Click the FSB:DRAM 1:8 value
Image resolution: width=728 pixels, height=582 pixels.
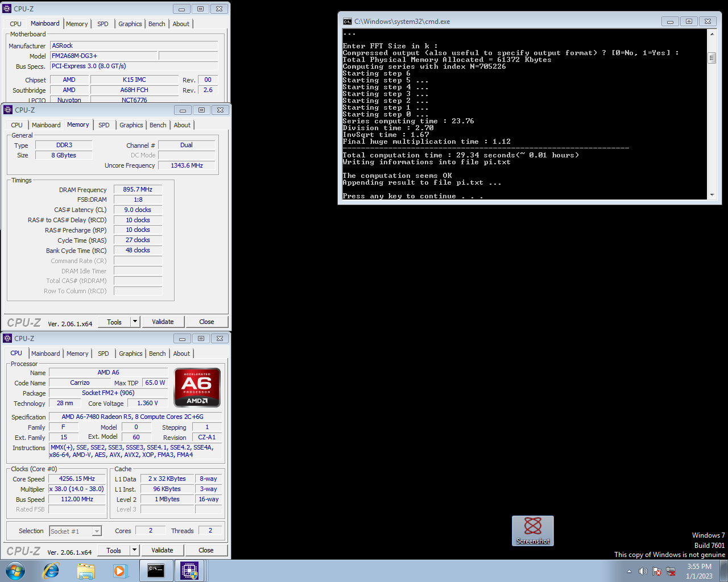pos(138,199)
